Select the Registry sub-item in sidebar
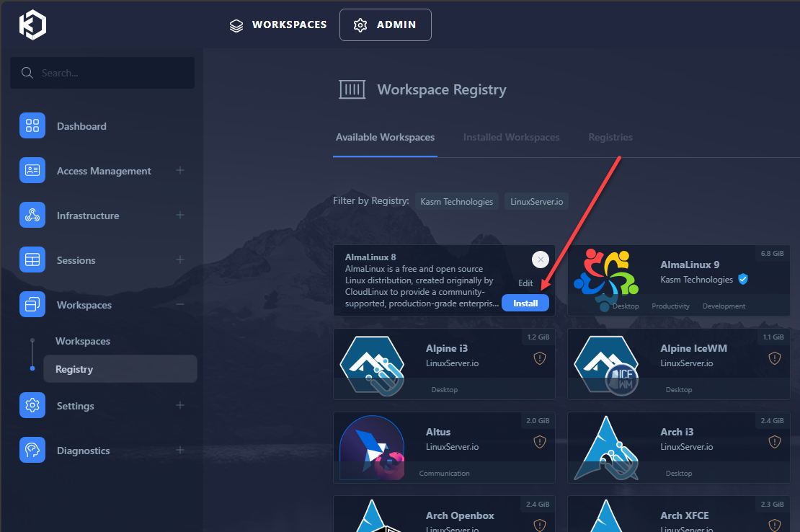The height and width of the screenshot is (532, 800). point(120,369)
